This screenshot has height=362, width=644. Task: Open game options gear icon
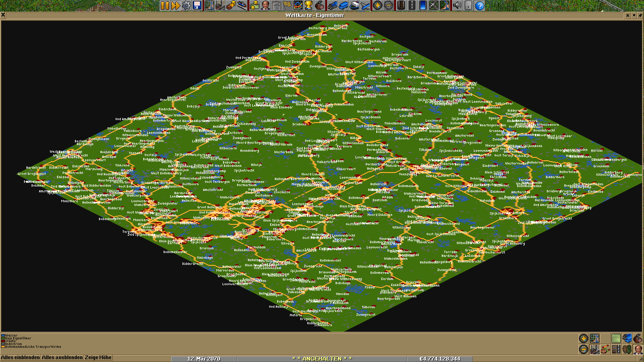click(186, 6)
